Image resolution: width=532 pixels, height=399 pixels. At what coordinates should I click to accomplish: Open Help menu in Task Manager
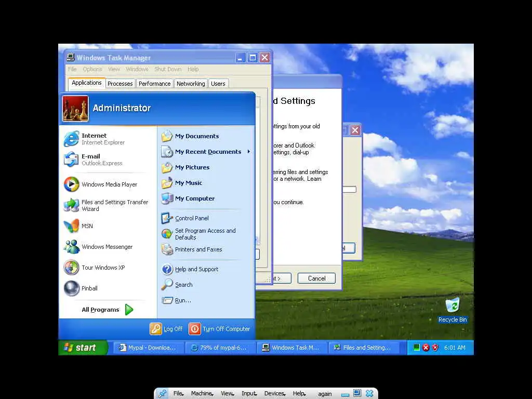[x=193, y=69]
